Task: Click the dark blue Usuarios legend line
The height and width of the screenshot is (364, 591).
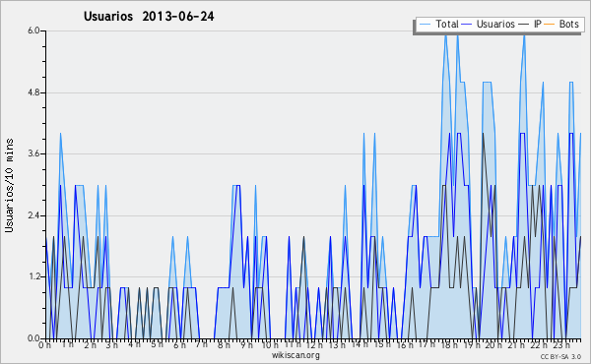Action: pos(467,25)
